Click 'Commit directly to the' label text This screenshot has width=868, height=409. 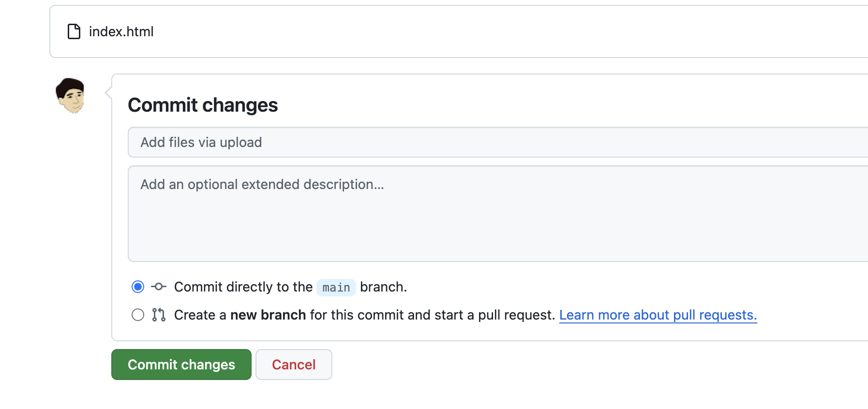tap(243, 287)
